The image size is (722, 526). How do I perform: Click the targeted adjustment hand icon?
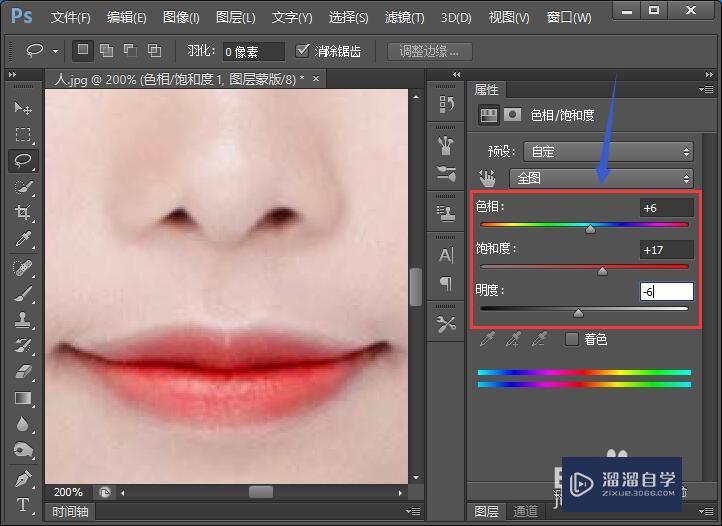[487, 178]
